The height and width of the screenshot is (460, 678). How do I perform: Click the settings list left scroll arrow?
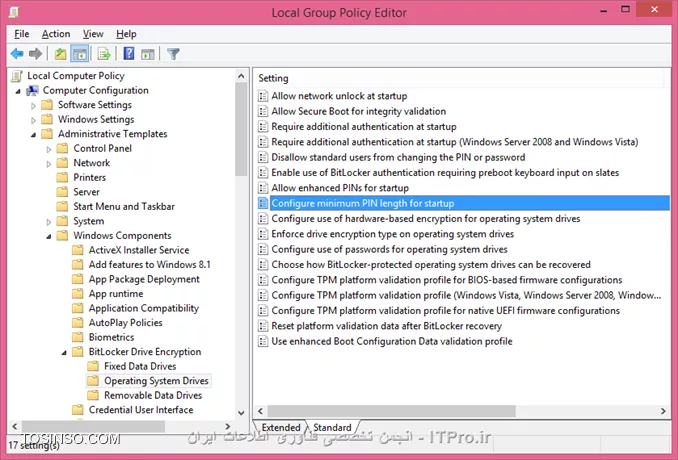[x=260, y=411]
